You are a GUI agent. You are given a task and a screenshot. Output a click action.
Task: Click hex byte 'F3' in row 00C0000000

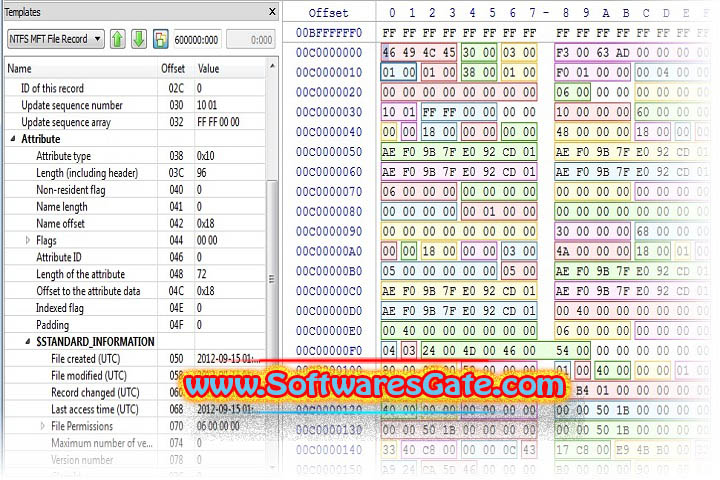click(x=562, y=52)
